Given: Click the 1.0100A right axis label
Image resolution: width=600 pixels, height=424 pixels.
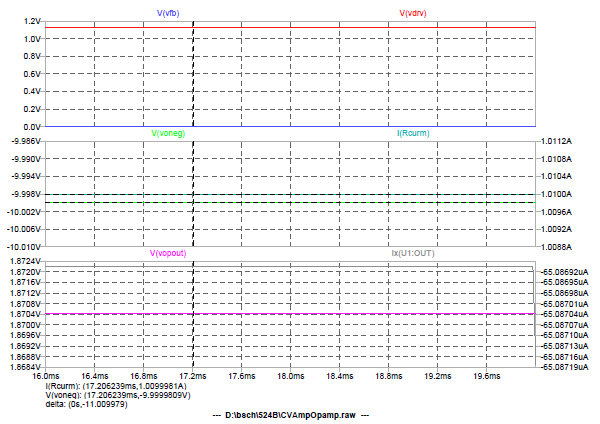Looking at the screenshot, I should pos(556,194).
